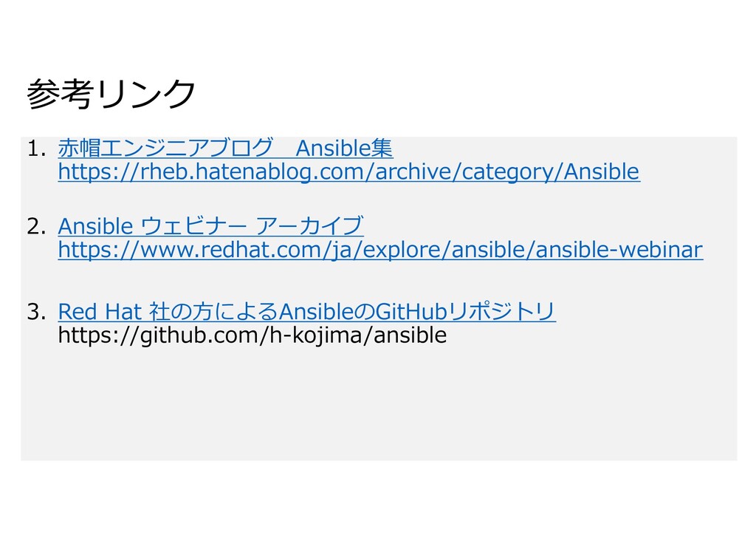Open the redhat.com ansible-webinar URL link

coord(380,250)
